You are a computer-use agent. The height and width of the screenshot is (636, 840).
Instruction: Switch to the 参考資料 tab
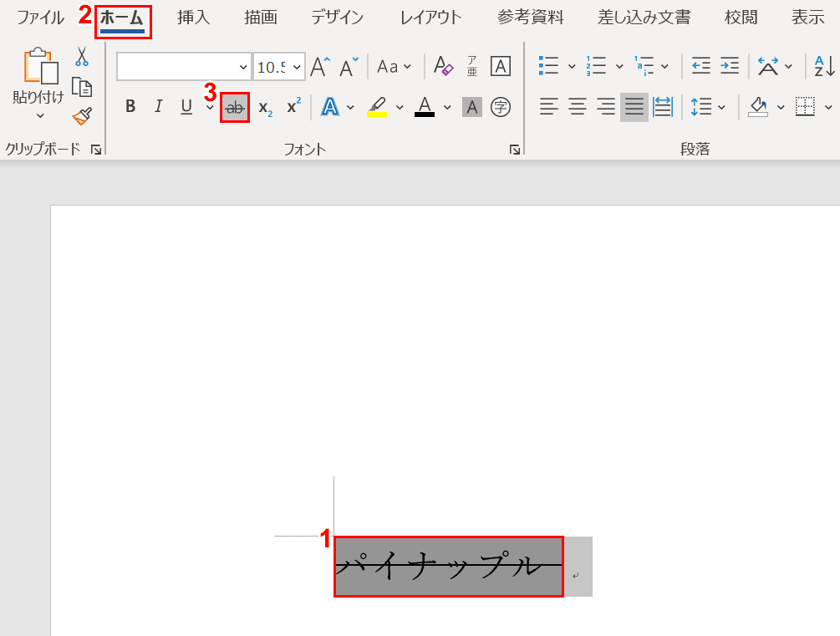pos(531,18)
